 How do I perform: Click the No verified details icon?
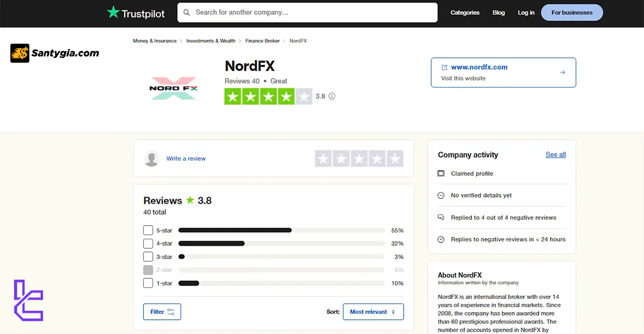[x=441, y=195]
